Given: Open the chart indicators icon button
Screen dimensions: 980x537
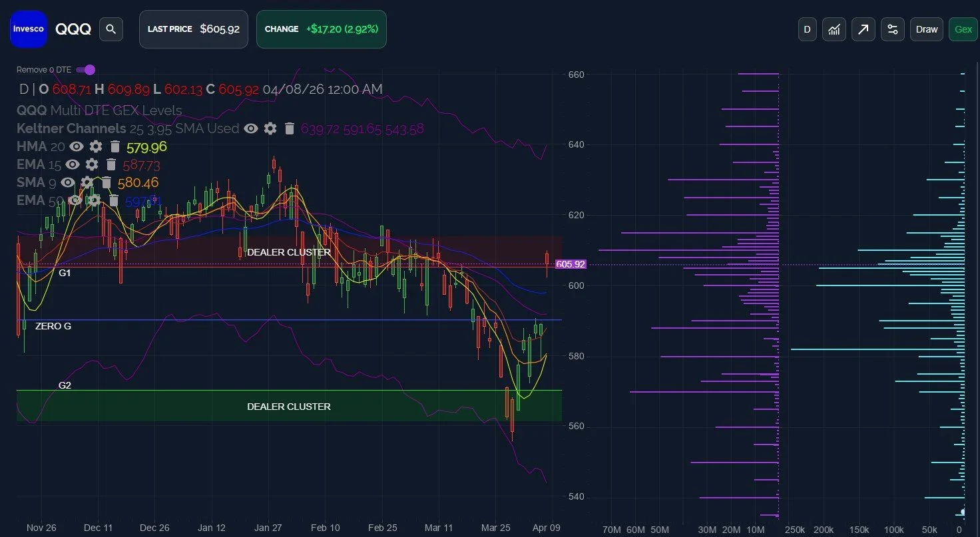Looking at the screenshot, I should tap(834, 29).
